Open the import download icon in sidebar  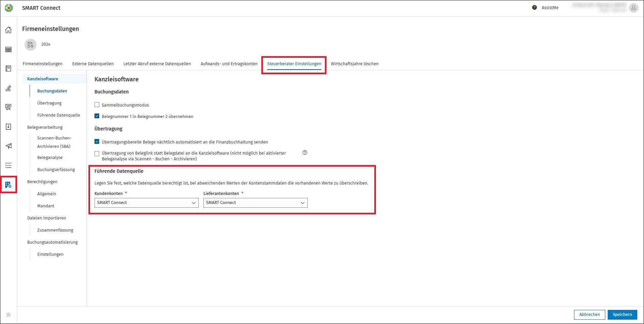pyautogui.click(x=8, y=127)
